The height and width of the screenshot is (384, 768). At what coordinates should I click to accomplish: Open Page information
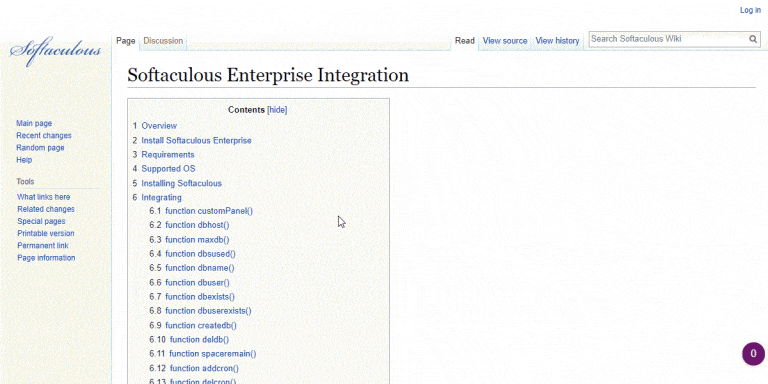tap(46, 258)
